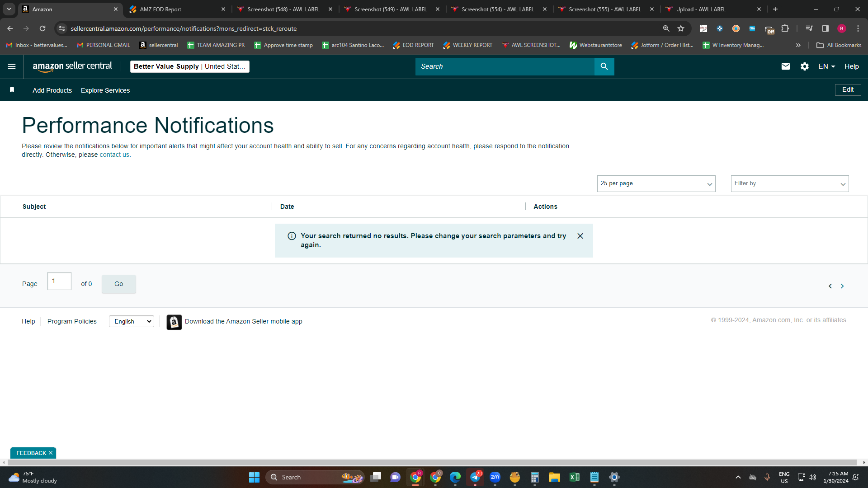
Task: Go to next page arrow
Action: [842, 286]
